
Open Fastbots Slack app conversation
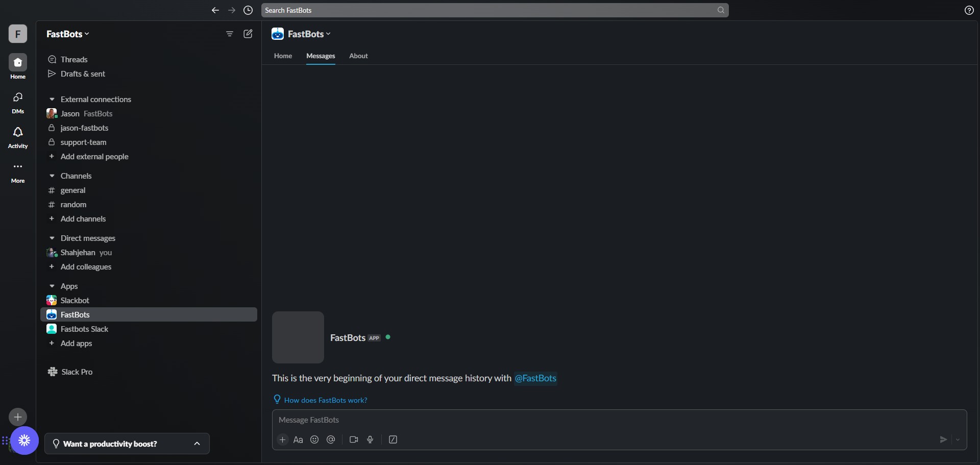[149, 329]
